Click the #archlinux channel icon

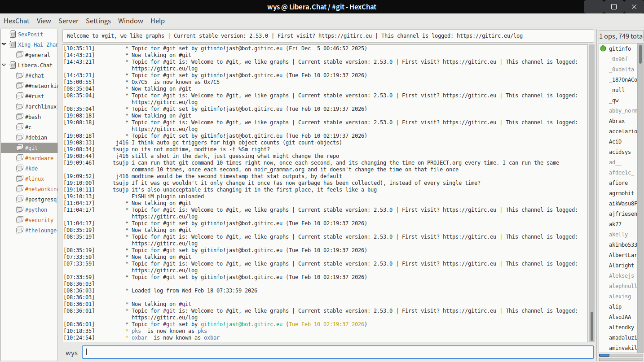[x=19, y=107]
